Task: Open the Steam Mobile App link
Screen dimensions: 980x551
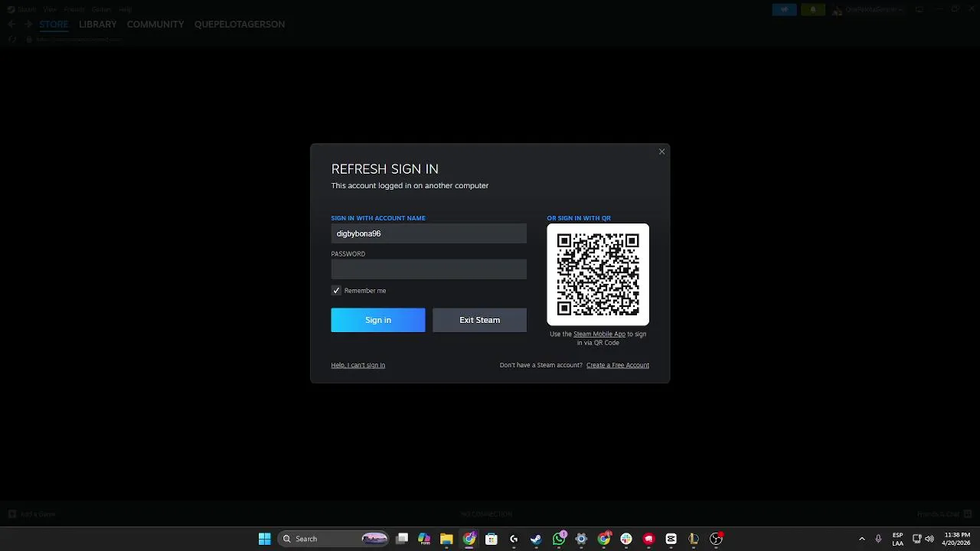Action: point(599,334)
